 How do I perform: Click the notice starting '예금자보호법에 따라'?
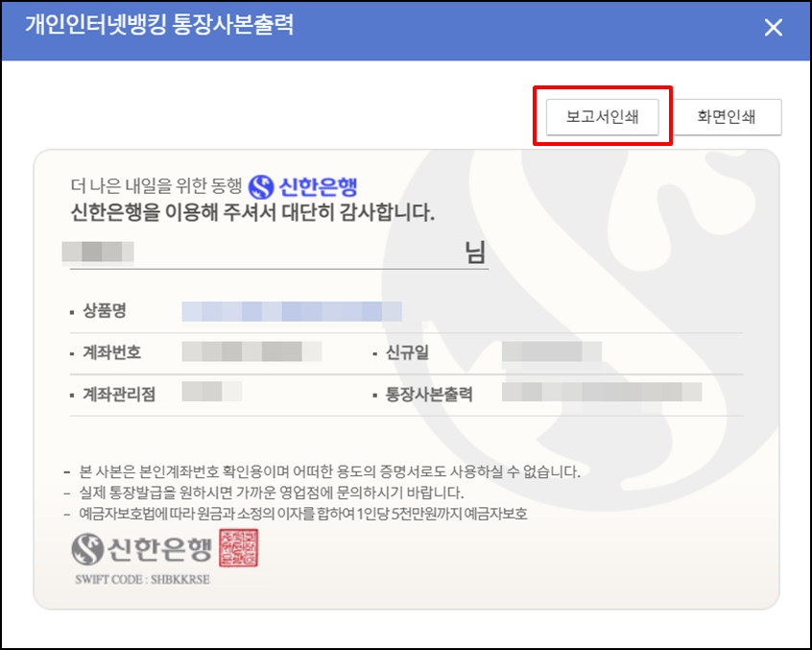tap(303, 514)
